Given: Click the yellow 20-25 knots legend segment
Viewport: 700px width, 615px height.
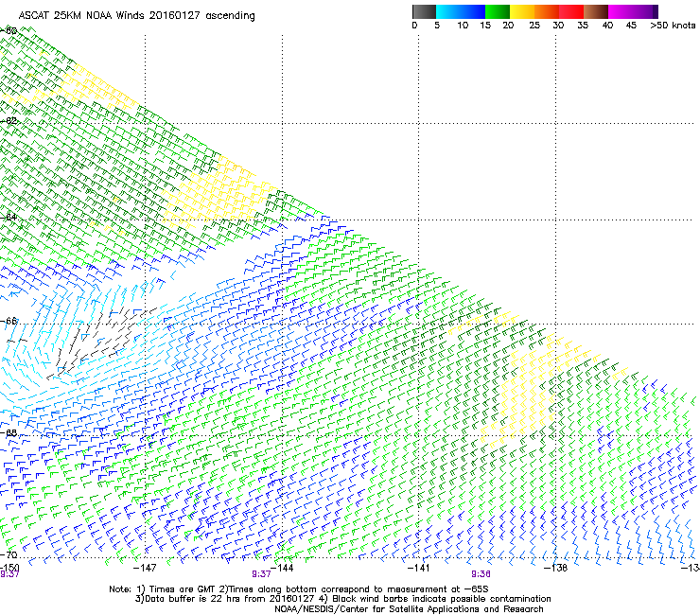Looking at the screenshot, I should point(522,11).
